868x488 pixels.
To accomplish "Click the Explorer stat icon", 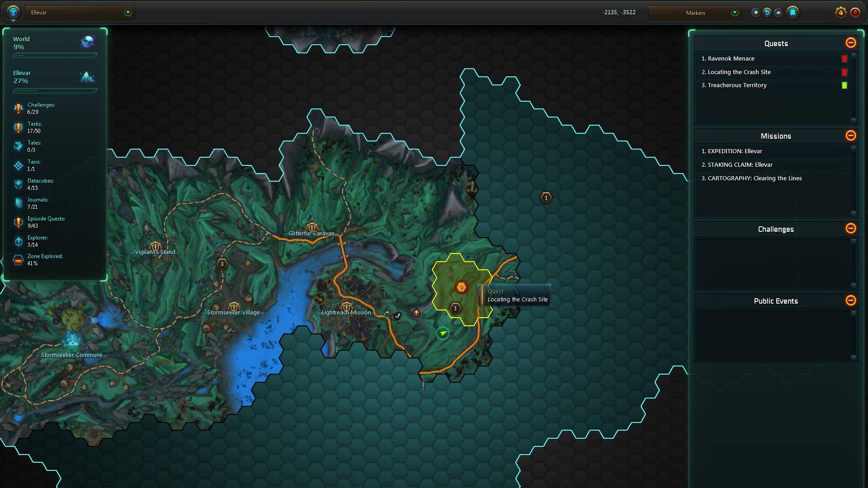I will tap(18, 241).
